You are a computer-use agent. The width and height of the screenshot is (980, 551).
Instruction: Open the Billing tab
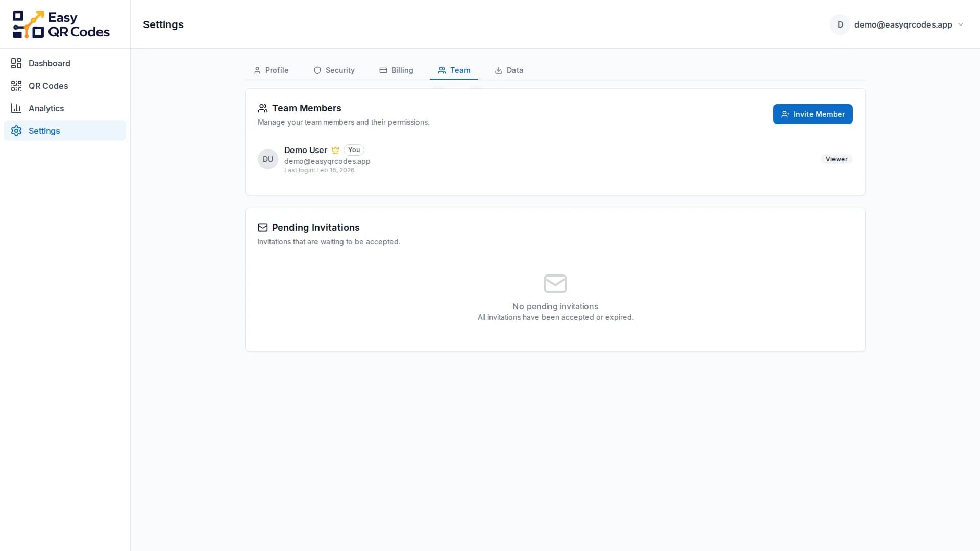397,70
